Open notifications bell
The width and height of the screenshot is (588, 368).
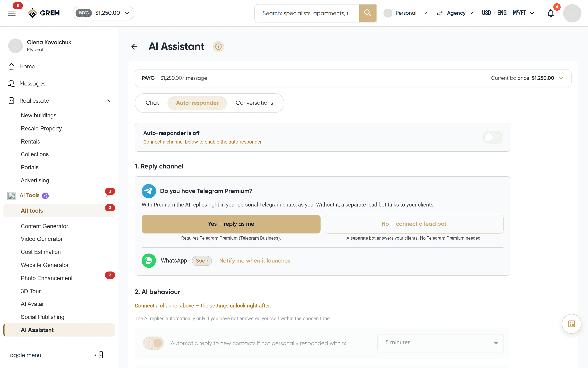click(551, 13)
